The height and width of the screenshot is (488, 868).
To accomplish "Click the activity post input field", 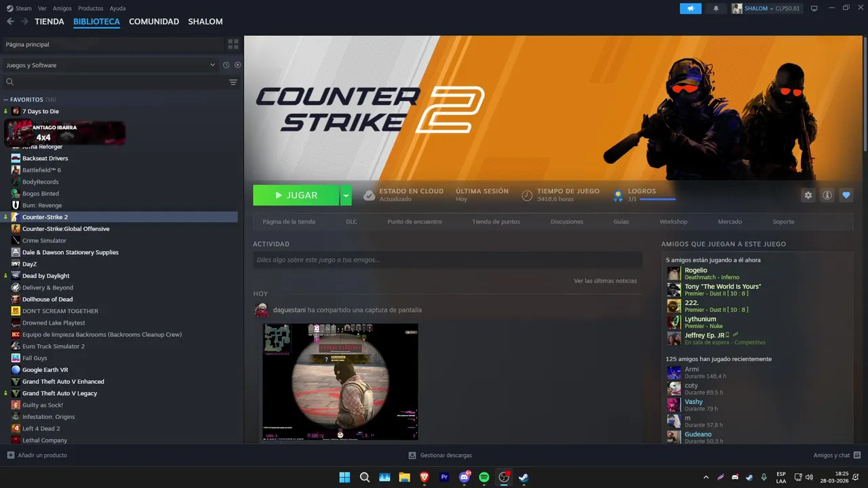I will click(x=448, y=260).
